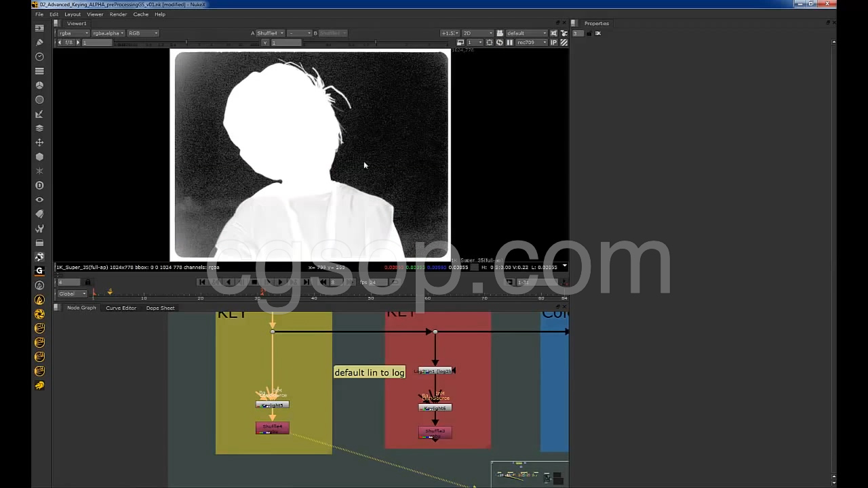Click the Properties panel tab
868x488 pixels.
pos(597,23)
